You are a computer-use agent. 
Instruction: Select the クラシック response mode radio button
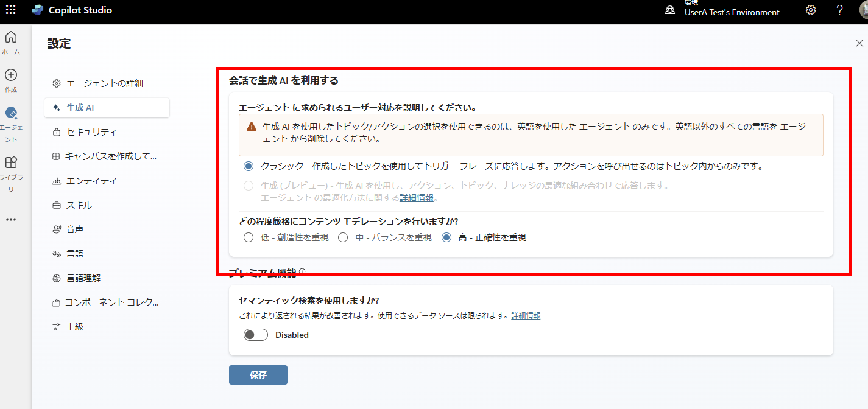(x=249, y=164)
